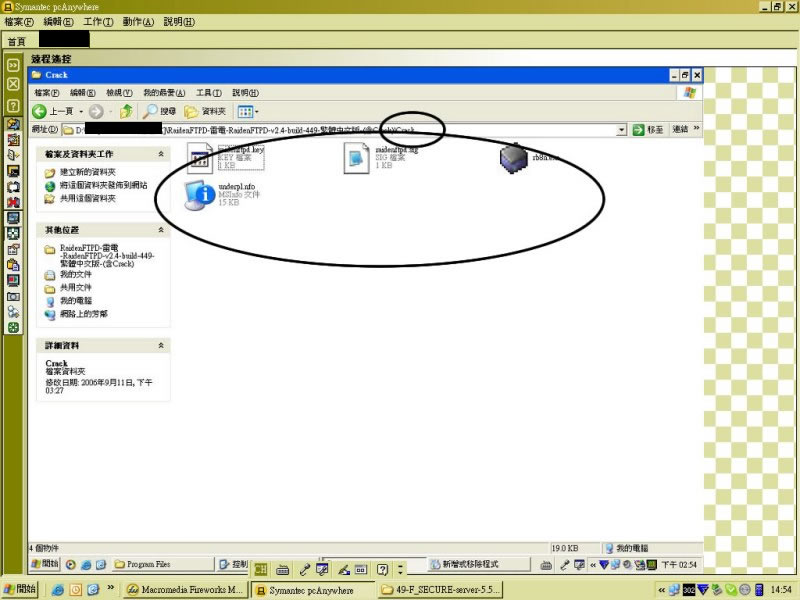
Task: Open the RaidenFTPD parent folder link
Action: click(x=107, y=256)
